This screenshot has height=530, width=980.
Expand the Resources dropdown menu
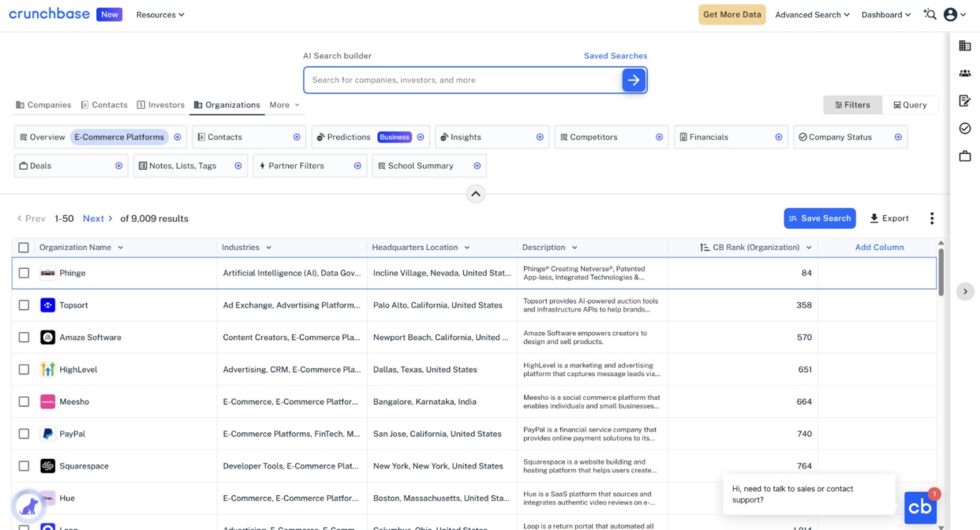point(160,14)
